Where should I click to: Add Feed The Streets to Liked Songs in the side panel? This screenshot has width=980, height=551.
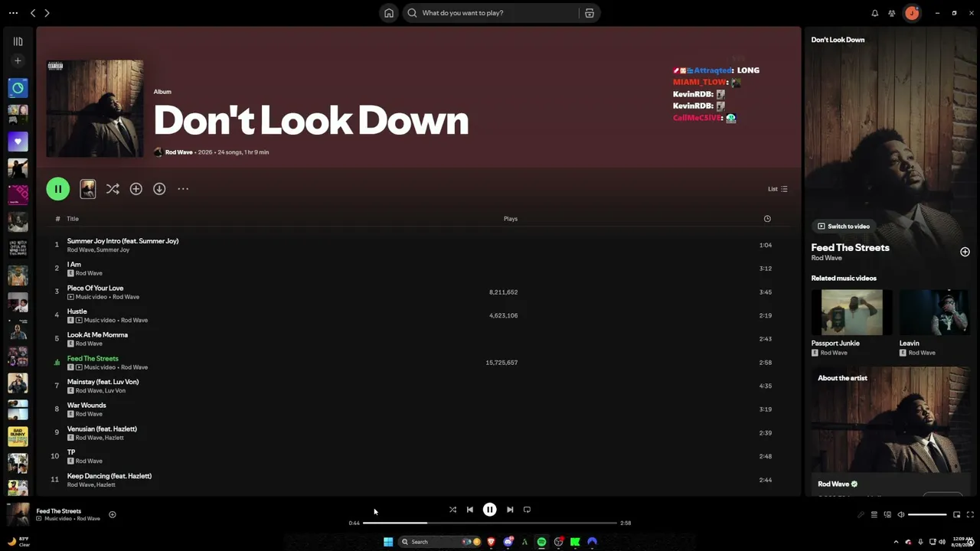pyautogui.click(x=965, y=252)
